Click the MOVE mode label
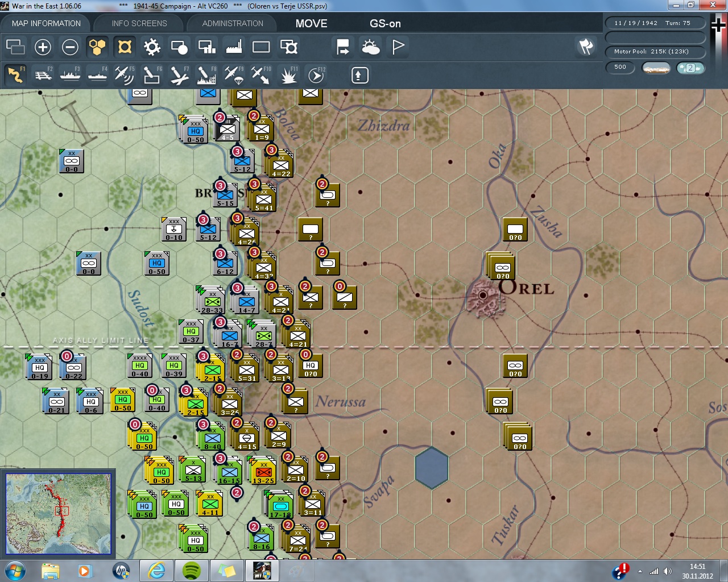728x582 pixels. tap(312, 23)
